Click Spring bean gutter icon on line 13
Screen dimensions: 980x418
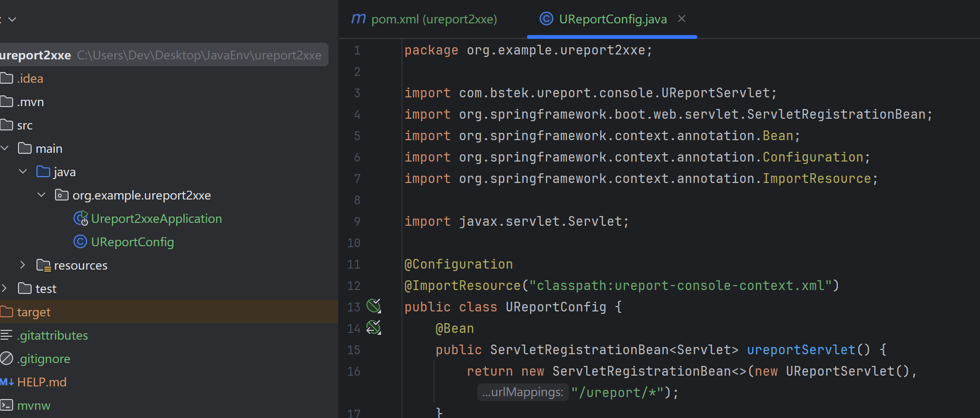point(374,306)
